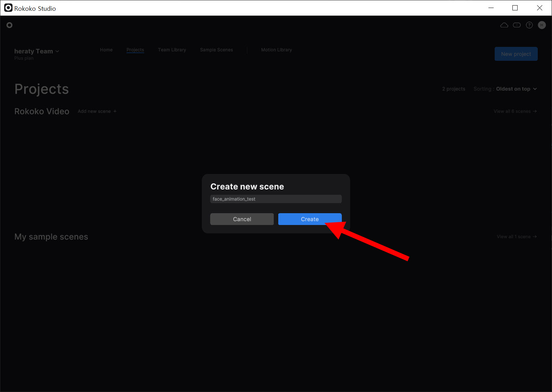Click the Rokoko Video project title

[x=42, y=111]
